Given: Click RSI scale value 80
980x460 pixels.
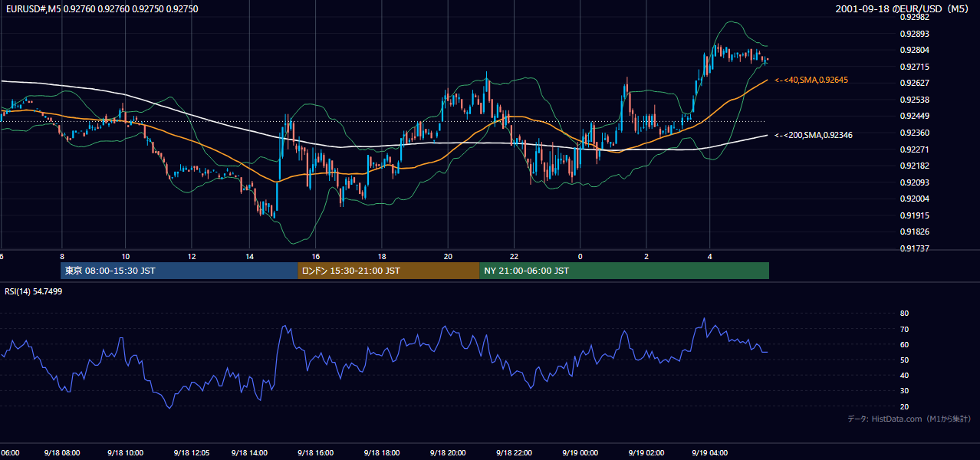Looking at the screenshot, I should tap(904, 314).
